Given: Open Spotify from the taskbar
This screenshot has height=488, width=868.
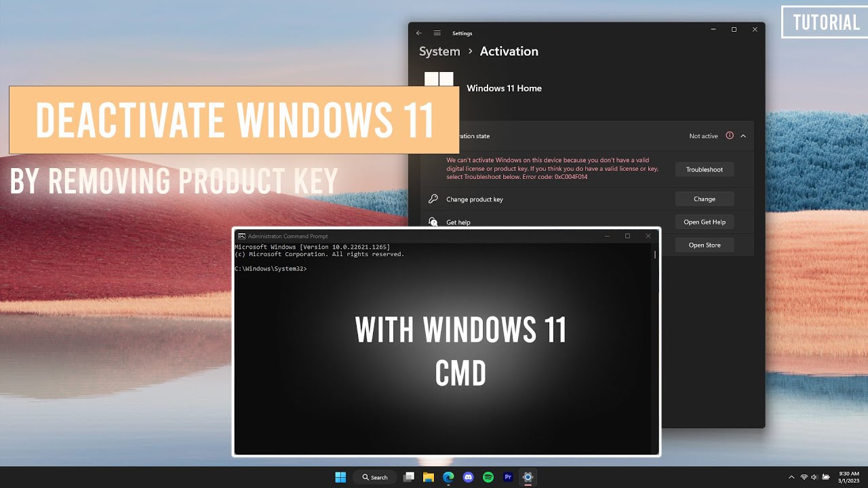Looking at the screenshot, I should click(x=488, y=477).
